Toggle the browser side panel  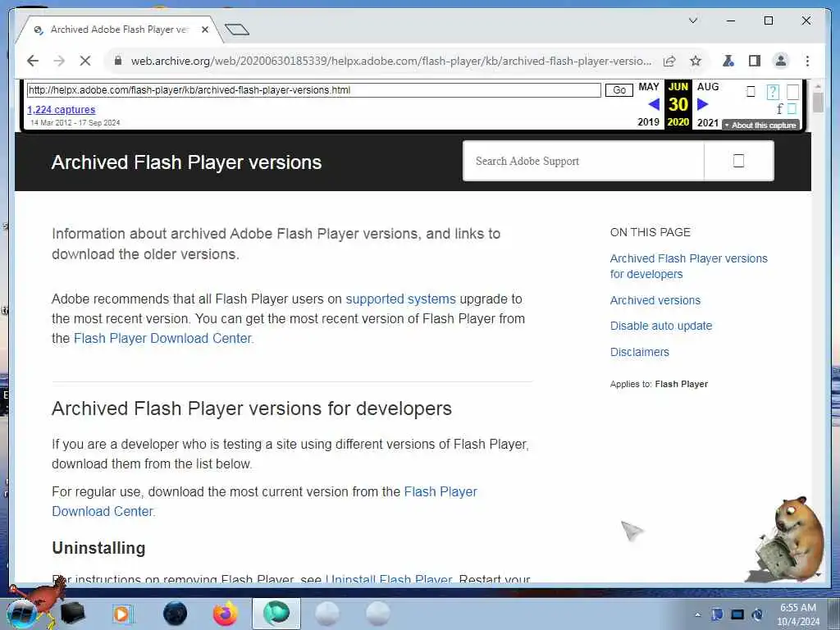pyautogui.click(x=755, y=61)
